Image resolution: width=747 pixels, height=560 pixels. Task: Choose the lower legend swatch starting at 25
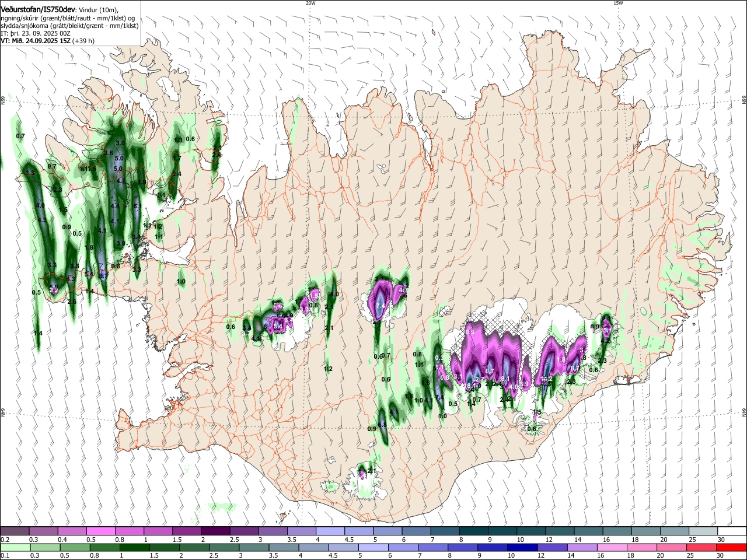coord(701,547)
